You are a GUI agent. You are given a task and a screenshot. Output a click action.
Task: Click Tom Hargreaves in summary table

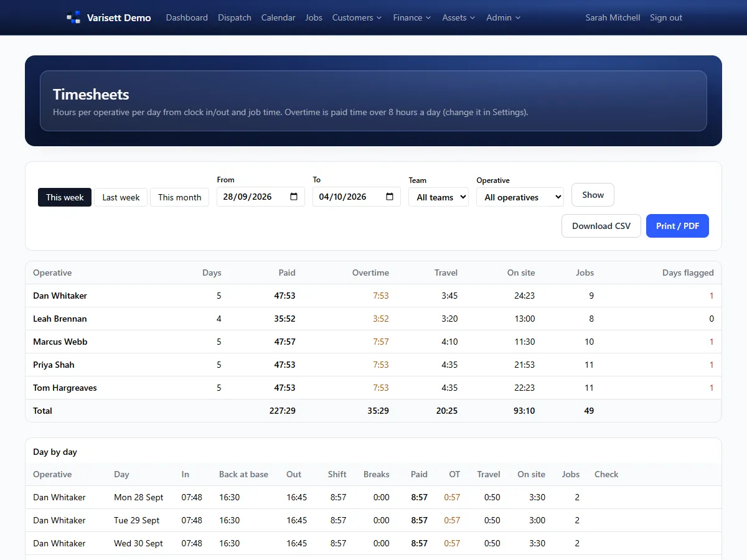(x=65, y=388)
